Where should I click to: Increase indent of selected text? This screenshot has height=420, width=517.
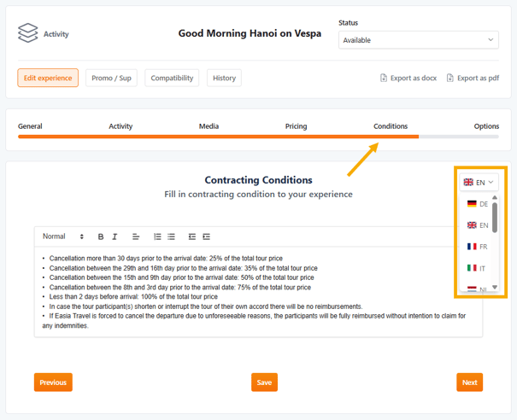206,236
